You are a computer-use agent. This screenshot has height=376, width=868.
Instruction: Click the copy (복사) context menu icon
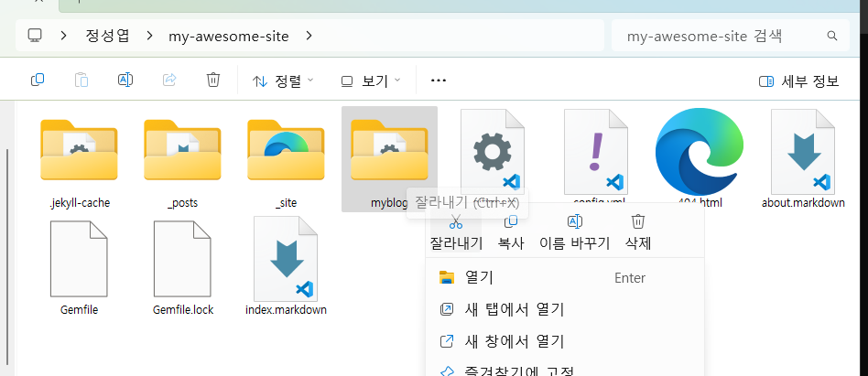click(511, 221)
